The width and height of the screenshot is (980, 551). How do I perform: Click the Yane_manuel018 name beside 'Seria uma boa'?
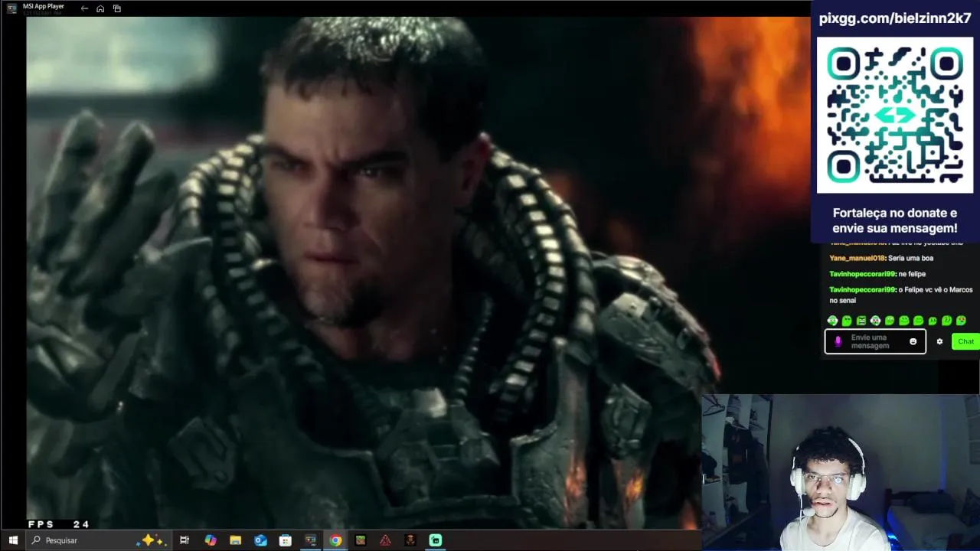pyautogui.click(x=857, y=258)
